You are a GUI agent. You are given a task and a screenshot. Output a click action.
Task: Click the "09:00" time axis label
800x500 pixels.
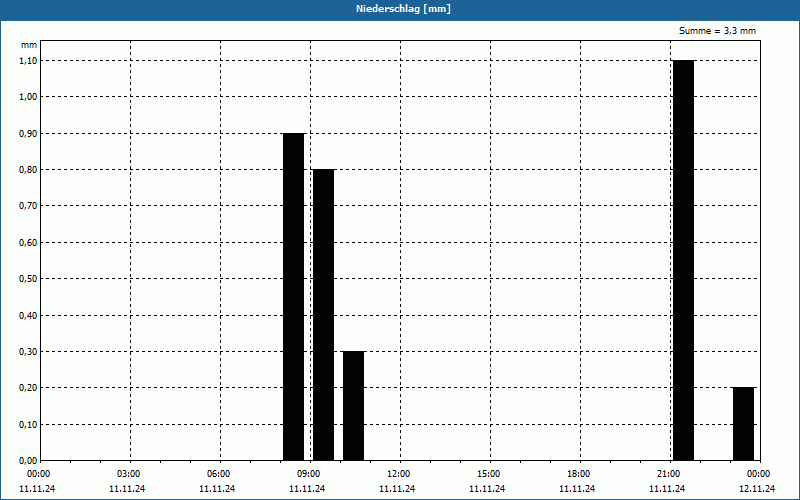tap(309, 474)
